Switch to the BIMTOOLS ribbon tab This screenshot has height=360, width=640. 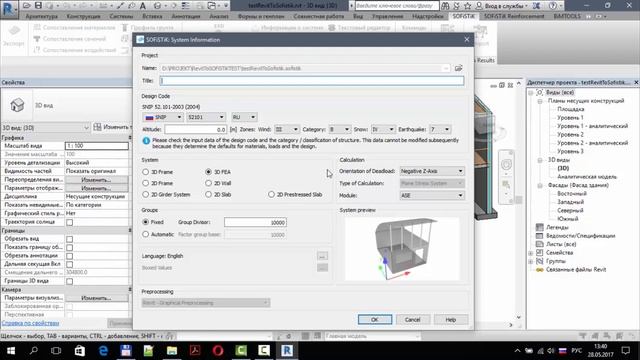(567, 16)
